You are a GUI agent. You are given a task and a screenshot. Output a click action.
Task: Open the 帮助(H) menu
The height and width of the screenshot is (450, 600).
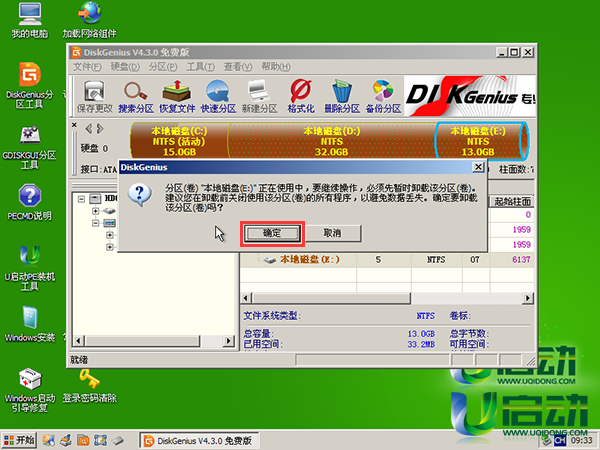[276, 67]
